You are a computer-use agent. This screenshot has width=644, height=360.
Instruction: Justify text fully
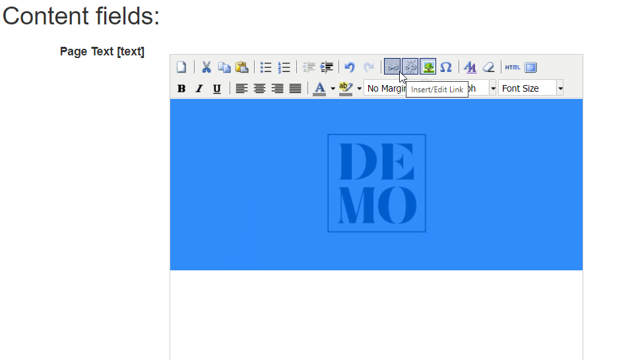[296, 88]
